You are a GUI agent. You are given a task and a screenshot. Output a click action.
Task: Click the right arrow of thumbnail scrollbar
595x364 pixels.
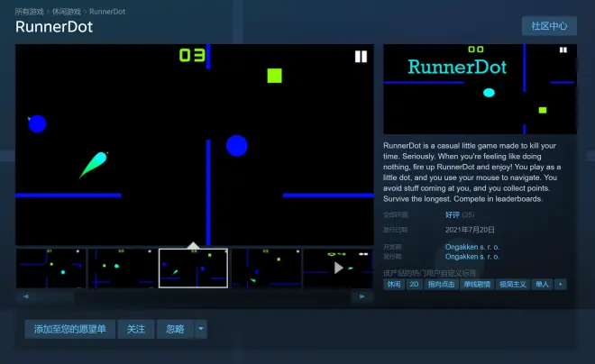click(x=362, y=296)
